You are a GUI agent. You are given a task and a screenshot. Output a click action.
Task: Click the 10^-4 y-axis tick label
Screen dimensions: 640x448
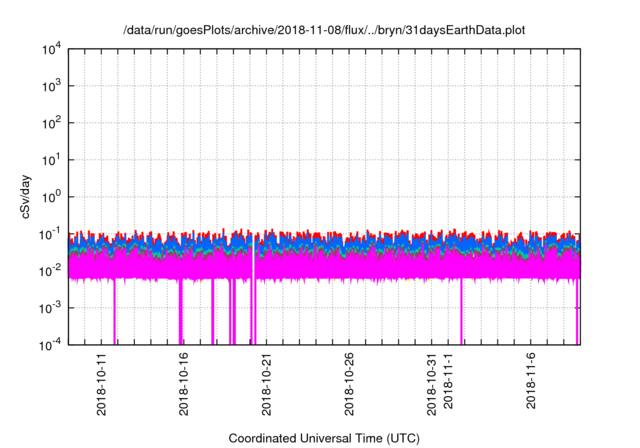click(x=50, y=346)
